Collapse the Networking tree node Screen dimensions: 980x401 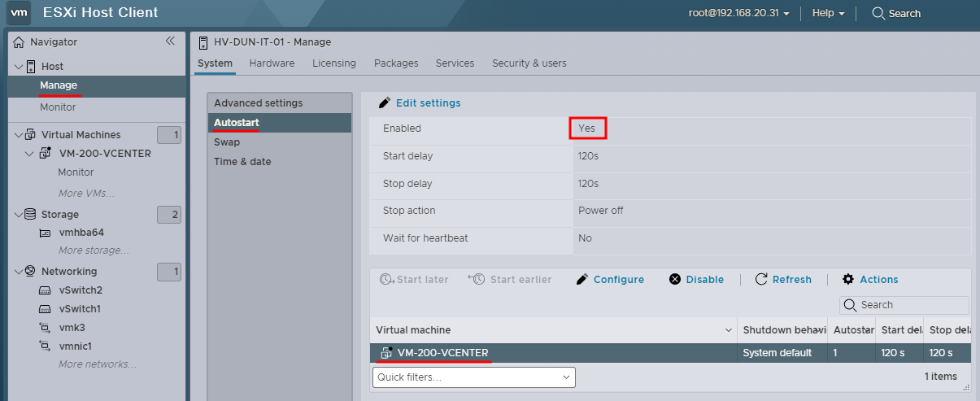tap(18, 271)
